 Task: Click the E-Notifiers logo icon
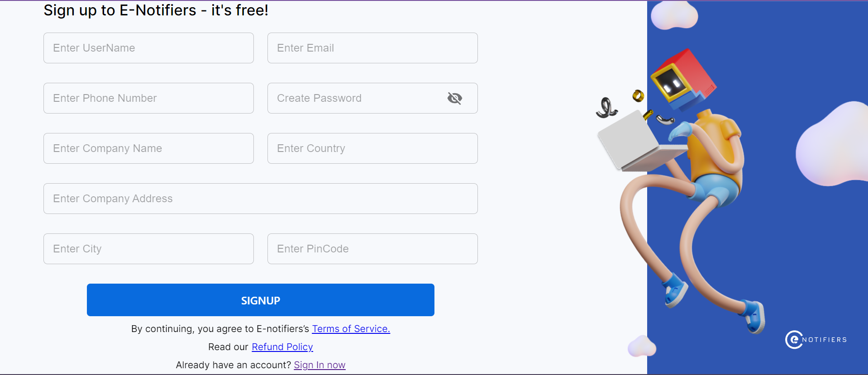[793, 340]
